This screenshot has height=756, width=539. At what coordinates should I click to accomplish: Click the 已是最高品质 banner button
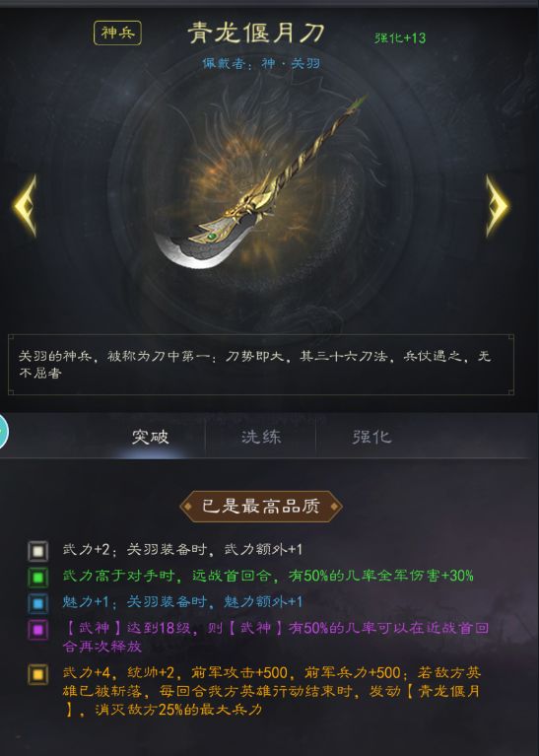point(261,507)
